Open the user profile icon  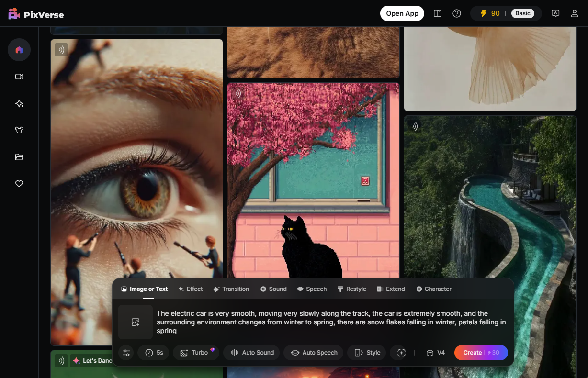click(x=575, y=13)
